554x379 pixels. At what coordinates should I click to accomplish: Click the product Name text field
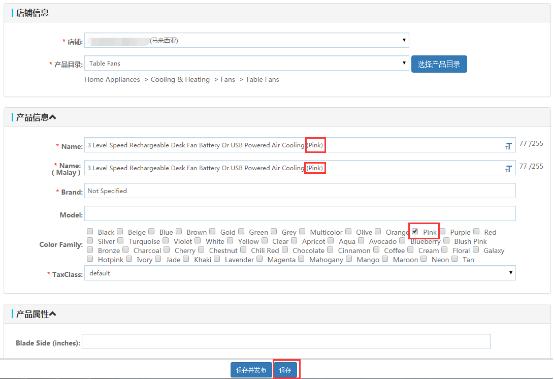(x=300, y=145)
